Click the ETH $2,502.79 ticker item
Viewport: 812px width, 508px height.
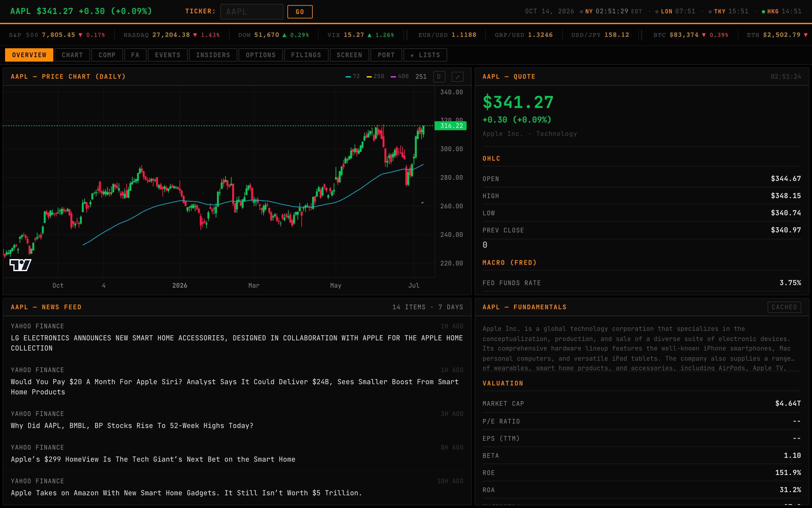point(777,35)
